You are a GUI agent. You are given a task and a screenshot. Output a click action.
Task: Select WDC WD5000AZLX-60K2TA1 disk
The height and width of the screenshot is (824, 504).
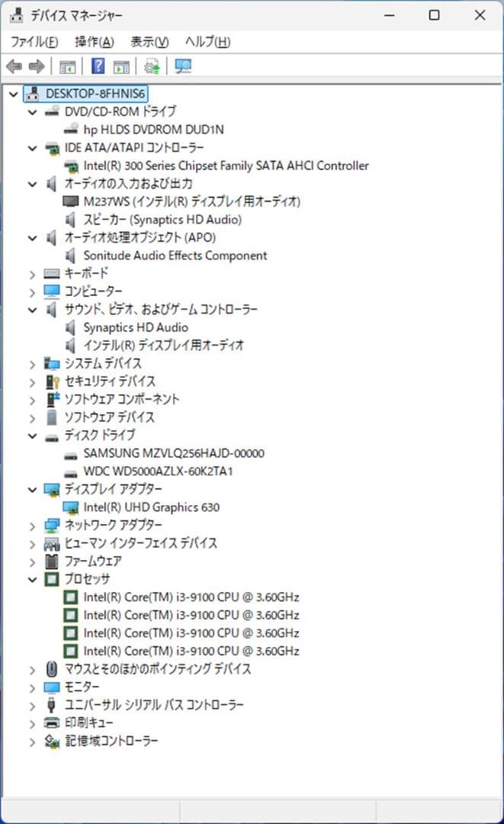158,471
